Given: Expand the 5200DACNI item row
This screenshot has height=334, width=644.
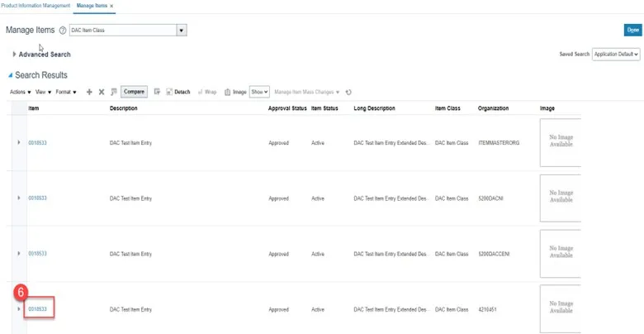Looking at the screenshot, I should pos(18,198).
